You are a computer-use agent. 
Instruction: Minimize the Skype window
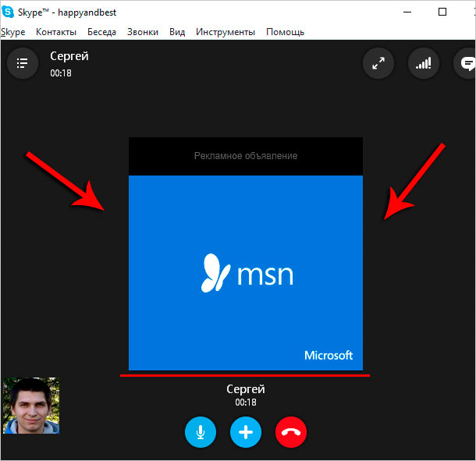[407, 12]
